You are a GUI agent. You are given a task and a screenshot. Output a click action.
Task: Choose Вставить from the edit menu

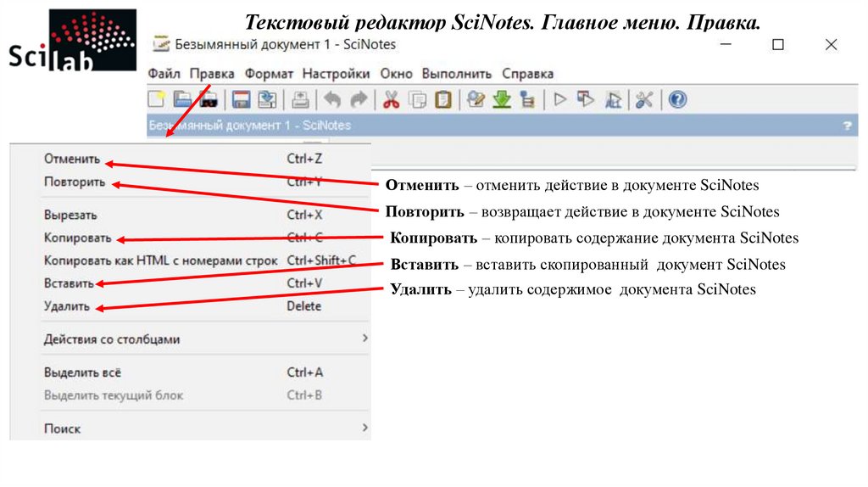pyautogui.click(x=190, y=283)
